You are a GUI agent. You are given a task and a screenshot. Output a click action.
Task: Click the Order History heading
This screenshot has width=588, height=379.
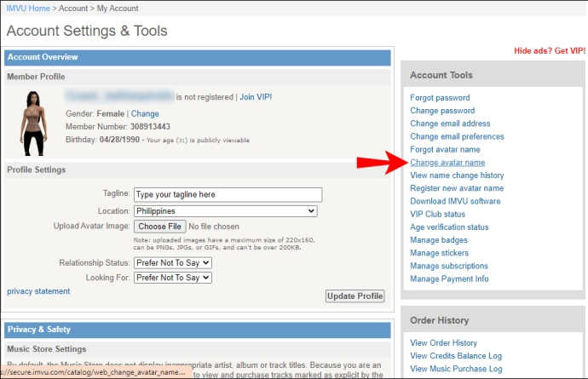pyautogui.click(x=440, y=320)
